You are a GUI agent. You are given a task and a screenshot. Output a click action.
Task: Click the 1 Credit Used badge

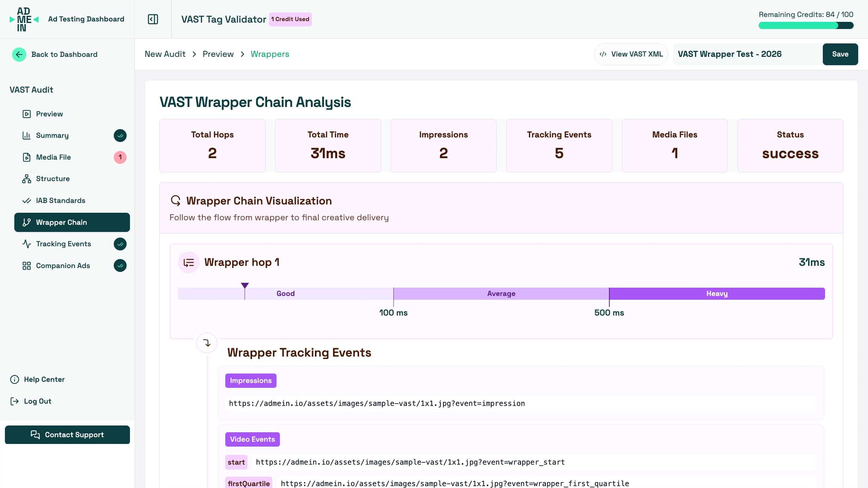(x=290, y=19)
